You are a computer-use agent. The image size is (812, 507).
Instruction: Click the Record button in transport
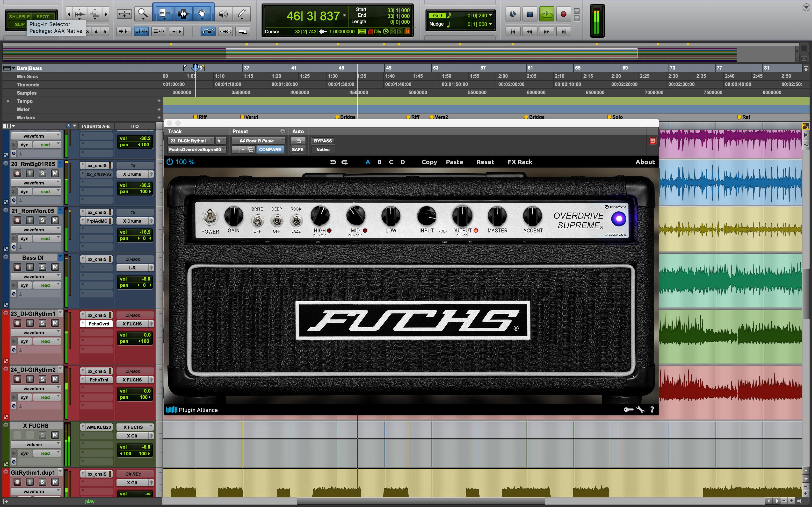(x=563, y=14)
